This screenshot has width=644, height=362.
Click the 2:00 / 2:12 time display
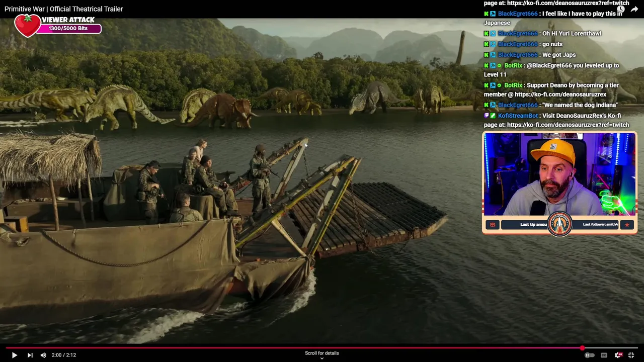(x=64, y=355)
